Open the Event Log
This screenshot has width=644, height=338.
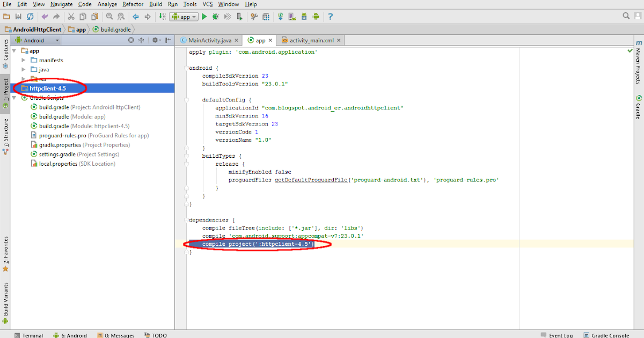557,335
